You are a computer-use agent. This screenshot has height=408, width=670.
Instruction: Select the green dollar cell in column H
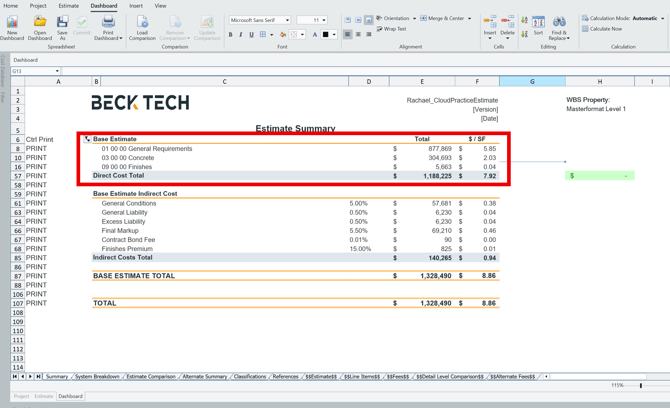click(599, 176)
